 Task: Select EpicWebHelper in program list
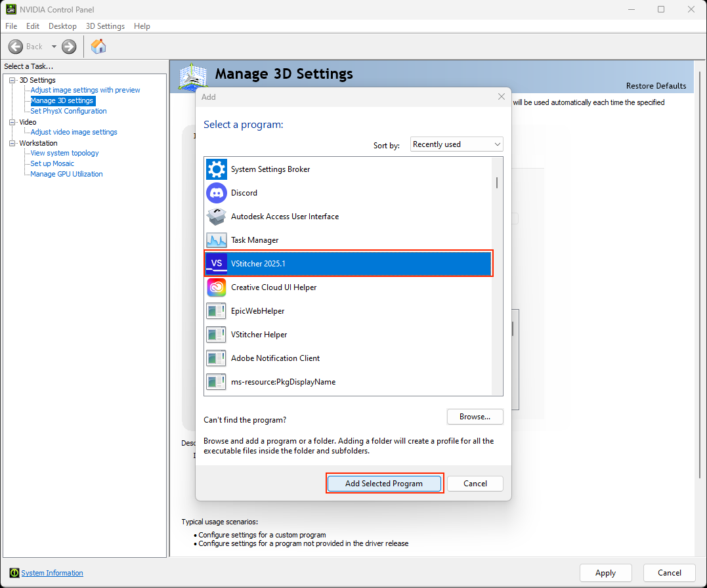[348, 311]
